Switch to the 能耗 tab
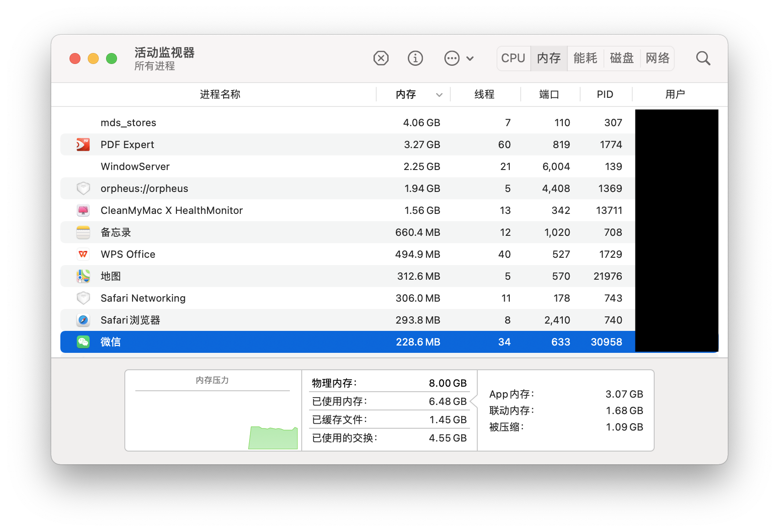Image resolution: width=779 pixels, height=532 pixels. coord(585,59)
